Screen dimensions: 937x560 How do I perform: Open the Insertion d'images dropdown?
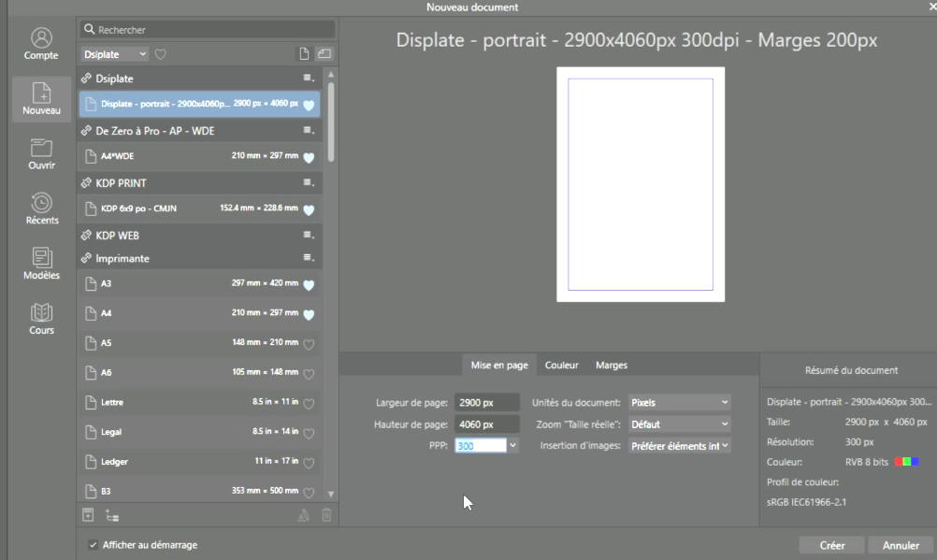tap(679, 446)
